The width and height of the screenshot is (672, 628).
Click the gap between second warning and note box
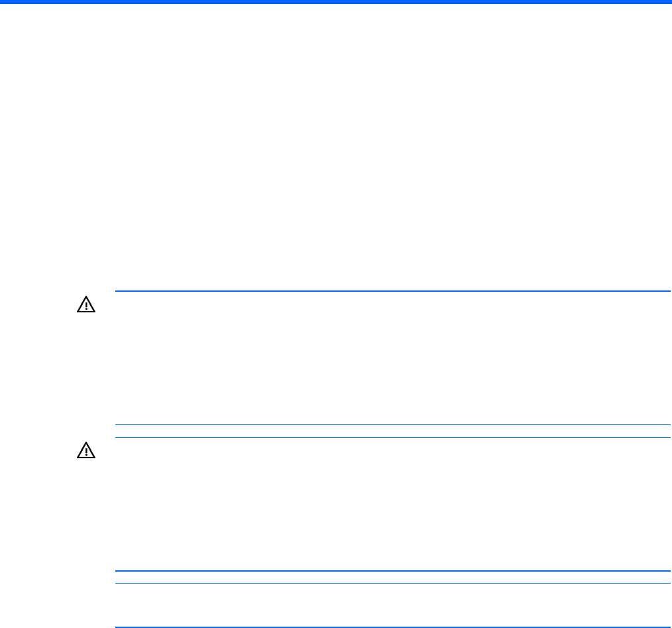pyautogui.click(x=392, y=577)
